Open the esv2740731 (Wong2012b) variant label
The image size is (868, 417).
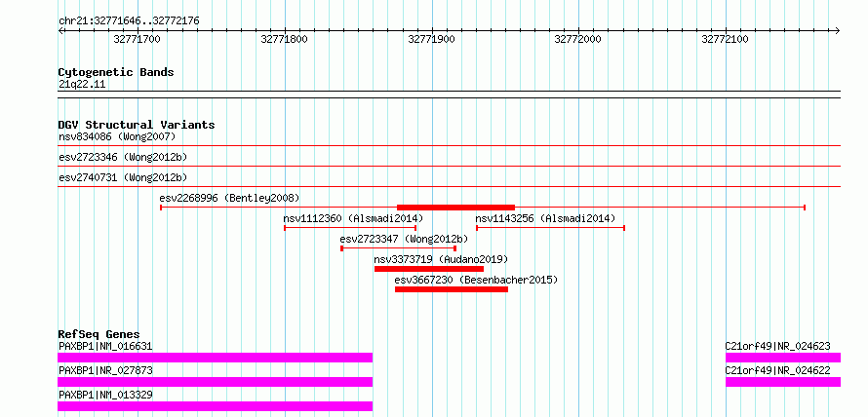123,177
